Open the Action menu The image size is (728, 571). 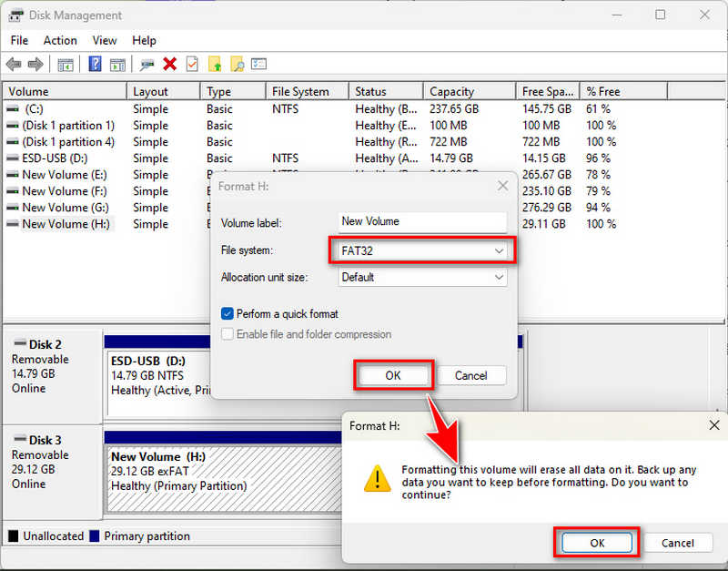coord(60,40)
